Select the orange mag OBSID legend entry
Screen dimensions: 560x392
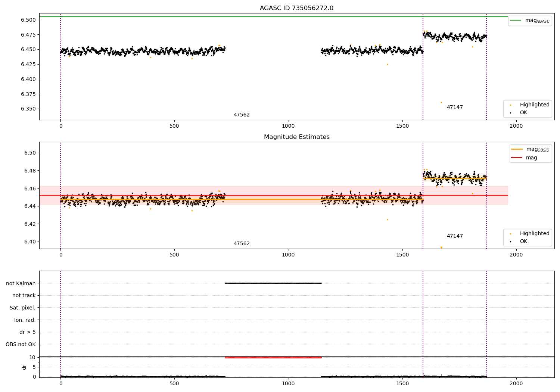point(531,149)
